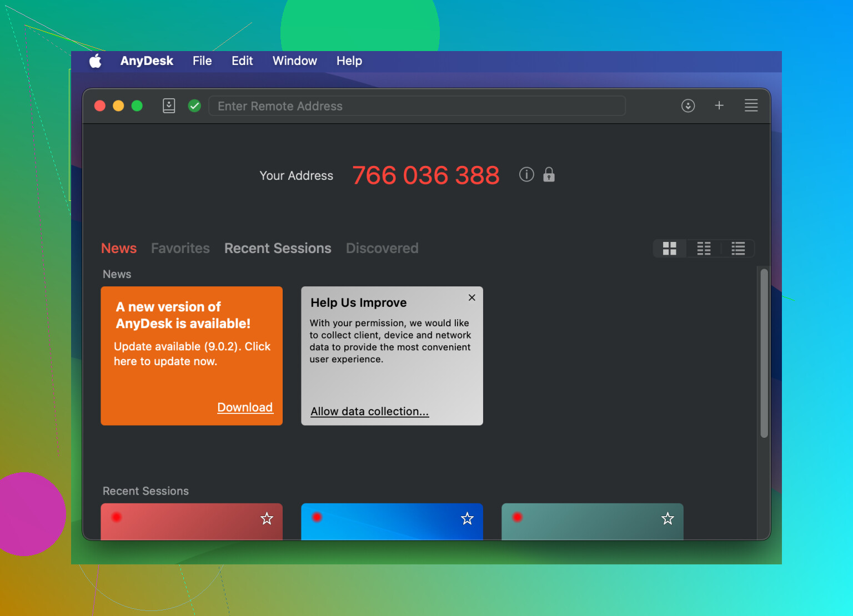Screen dimensions: 853x616
Task: Switch to compact two-column list view
Action: click(704, 249)
